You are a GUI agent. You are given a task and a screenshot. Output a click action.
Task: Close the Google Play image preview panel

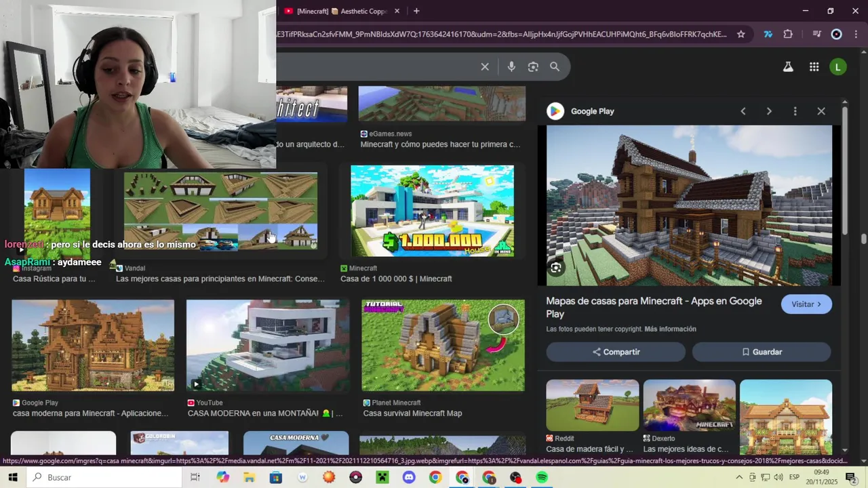[821, 111]
